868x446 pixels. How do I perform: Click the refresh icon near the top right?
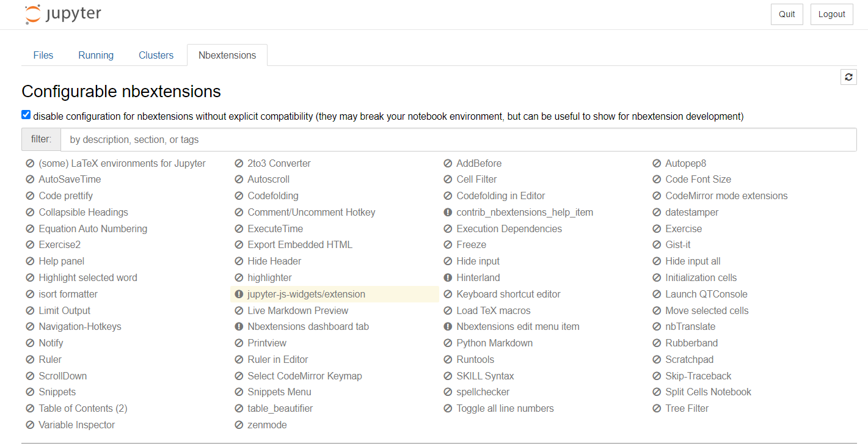point(848,77)
